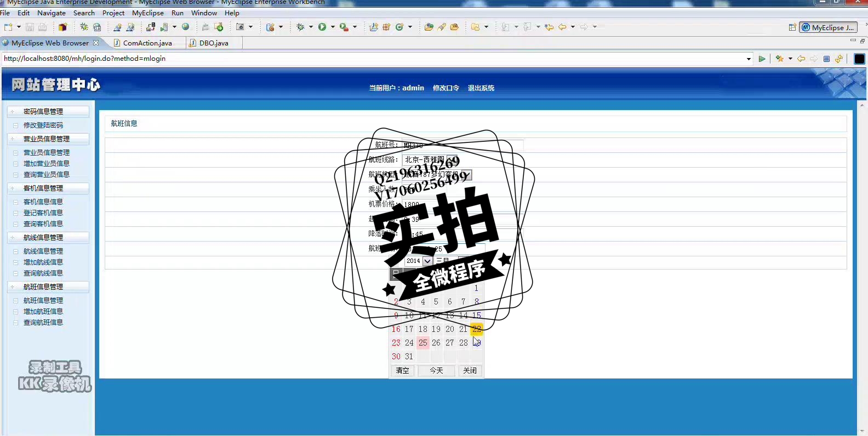Open the year 2014 dropdown in calendar

tap(427, 261)
